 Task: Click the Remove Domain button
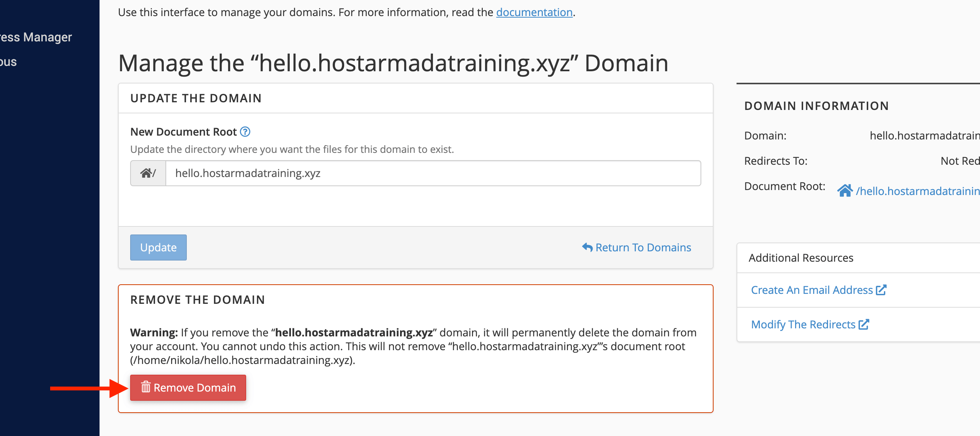[x=188, y=387]
